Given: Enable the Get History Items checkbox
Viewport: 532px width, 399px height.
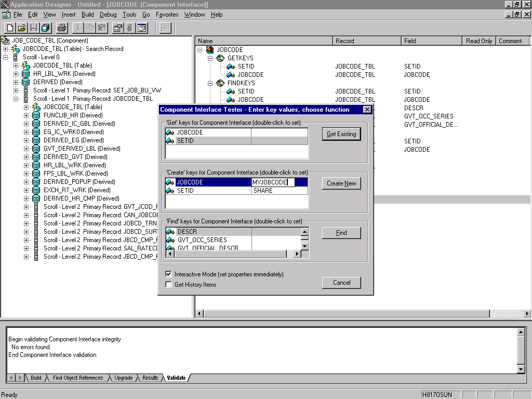Looking at the screenshot, I should coord(168,284).
